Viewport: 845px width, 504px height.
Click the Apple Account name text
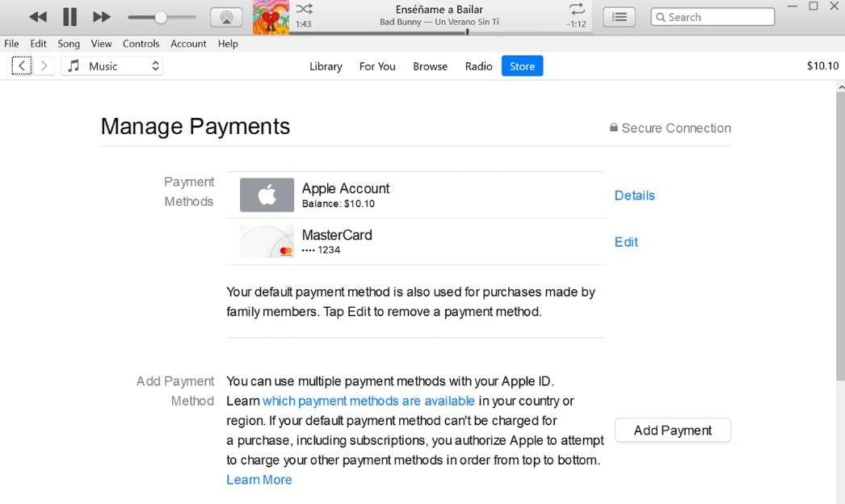point(346,189)
